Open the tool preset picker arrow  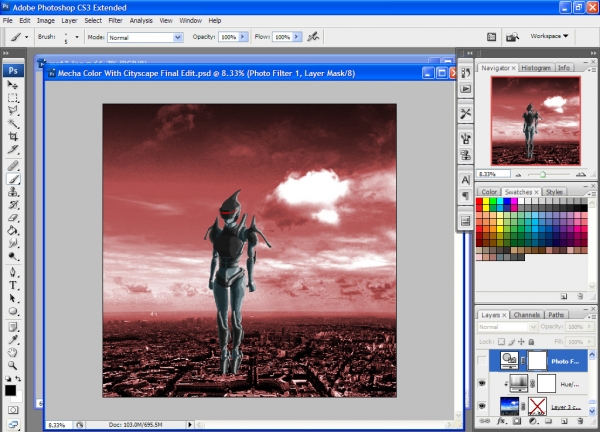pyautogui.click(x=26, y=37)
